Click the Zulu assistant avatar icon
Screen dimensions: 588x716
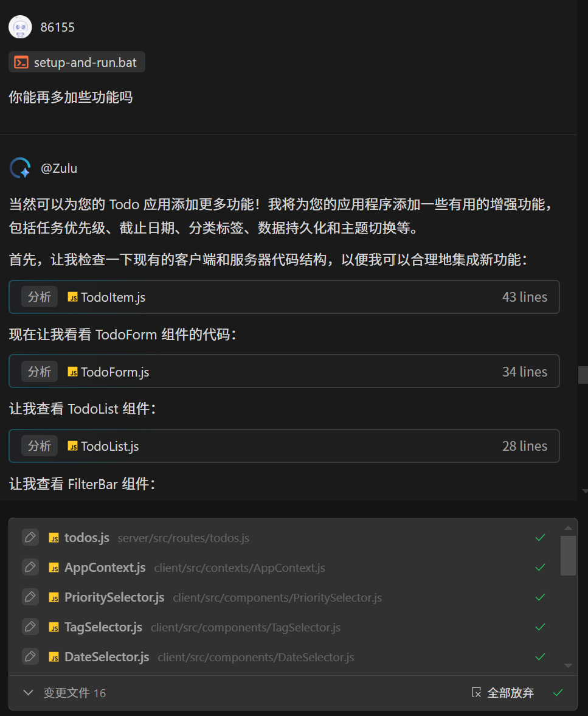[x=20, y=168]
